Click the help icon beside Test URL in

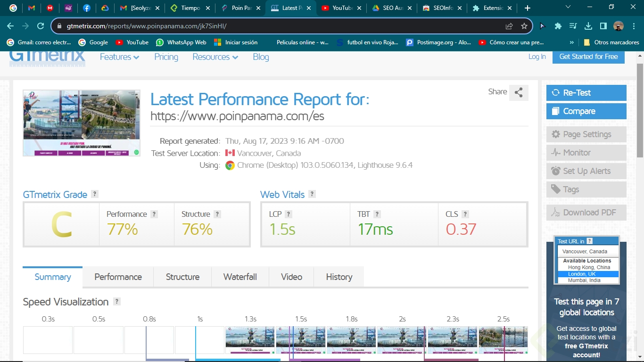coord(590,241)
